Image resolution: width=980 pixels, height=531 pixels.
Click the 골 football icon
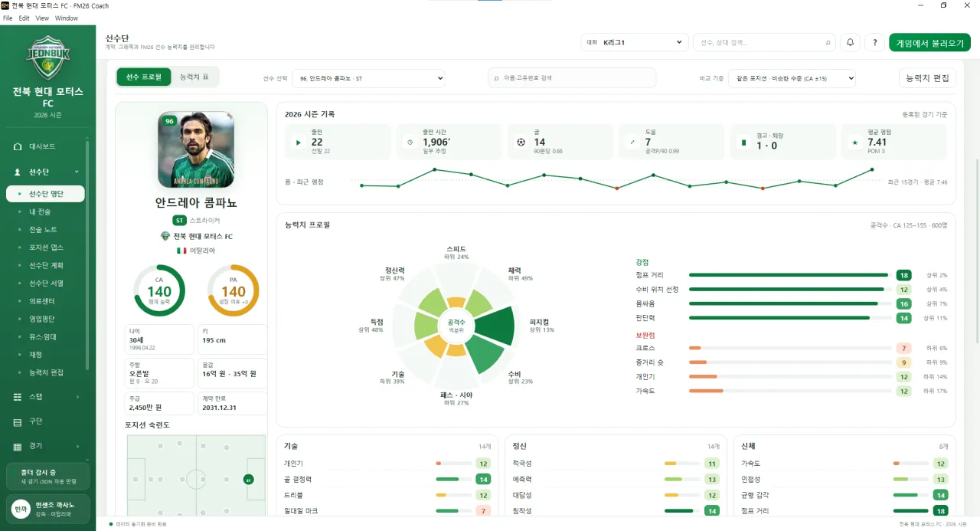521,143
